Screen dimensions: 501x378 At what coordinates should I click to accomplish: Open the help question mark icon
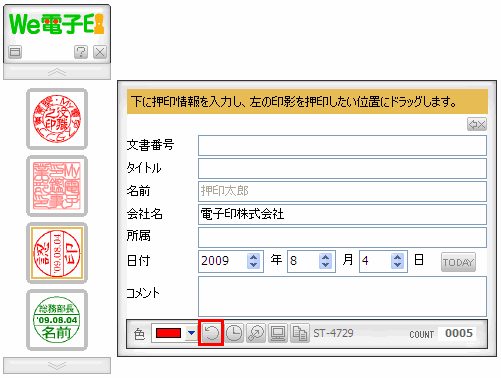[x=81, y=52]
